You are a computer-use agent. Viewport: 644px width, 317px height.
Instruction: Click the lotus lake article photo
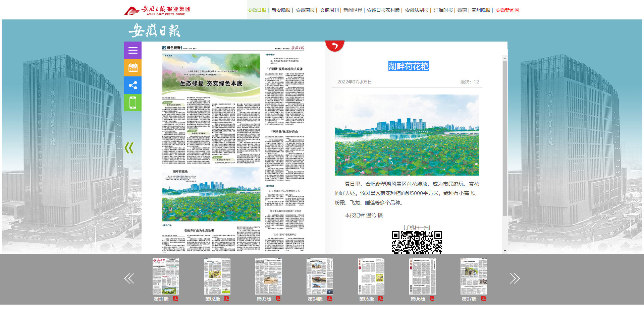(407, 135)
